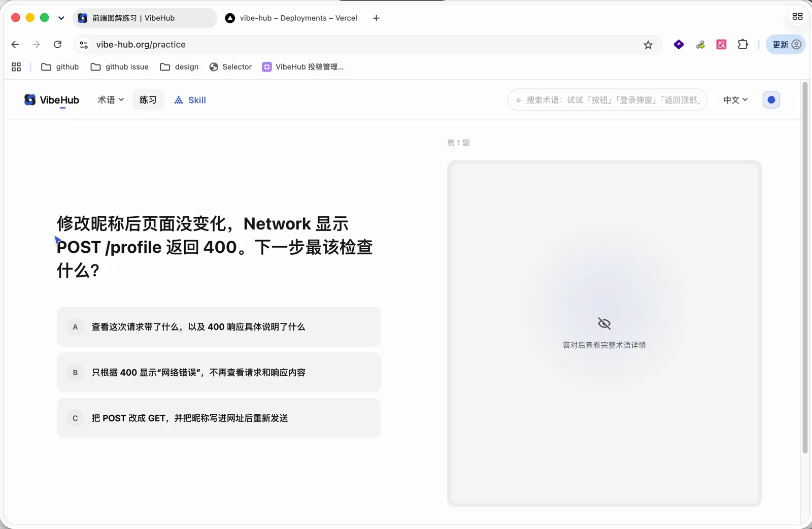Click the 更新 profile button

(786, 45)
